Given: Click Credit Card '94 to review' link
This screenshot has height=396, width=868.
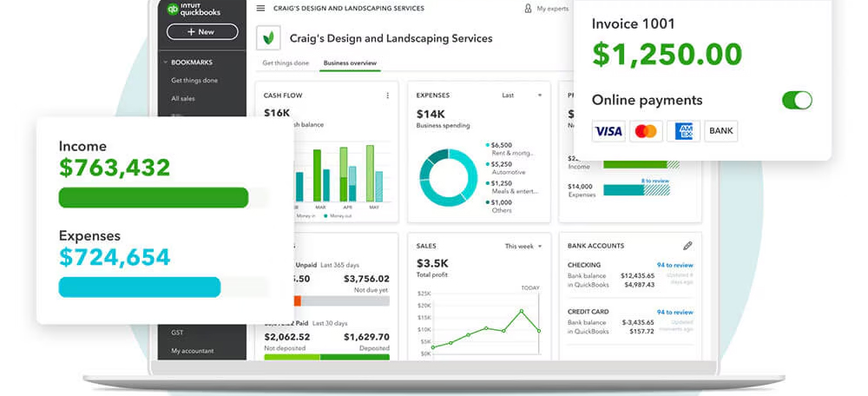Looking at the screenshot, I should (674, 312).
